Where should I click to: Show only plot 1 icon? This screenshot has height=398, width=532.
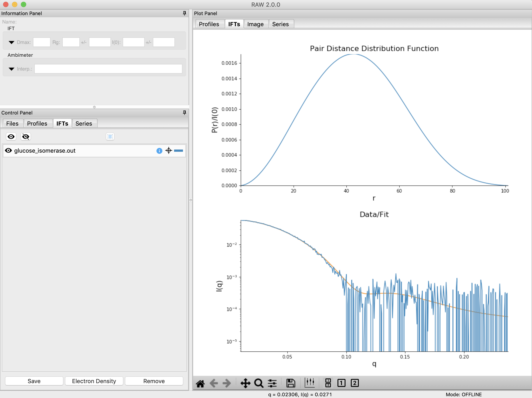point(341,383)
